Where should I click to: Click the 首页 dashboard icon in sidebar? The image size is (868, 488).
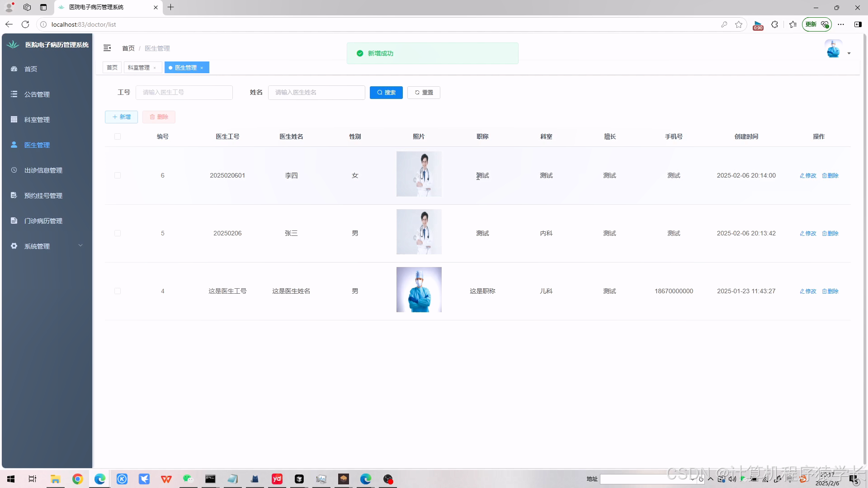click(x=14, y=69)
